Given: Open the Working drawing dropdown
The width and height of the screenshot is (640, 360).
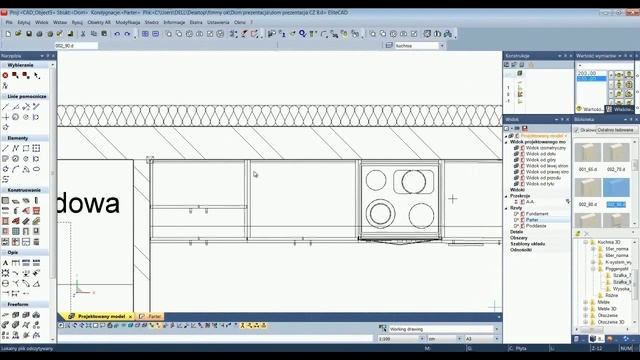Looking at the screenshot, I should [497, 329].
